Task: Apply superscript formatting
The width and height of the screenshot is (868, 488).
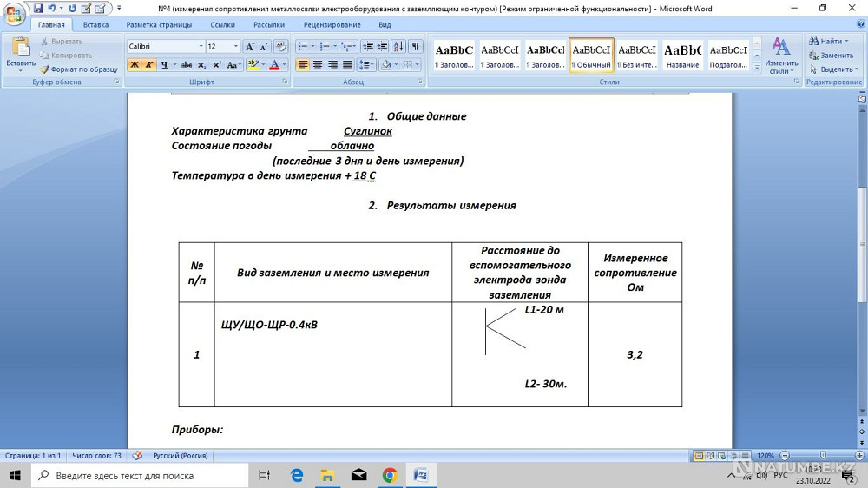Action: (x=217, y=65)
